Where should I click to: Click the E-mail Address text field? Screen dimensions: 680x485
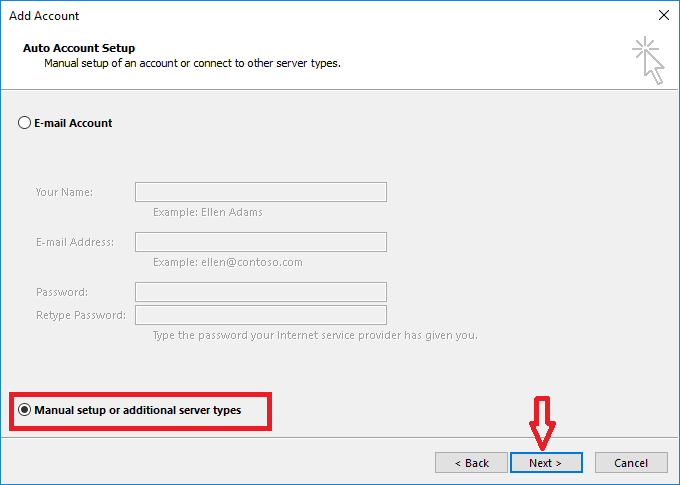(x=260, y=242)
